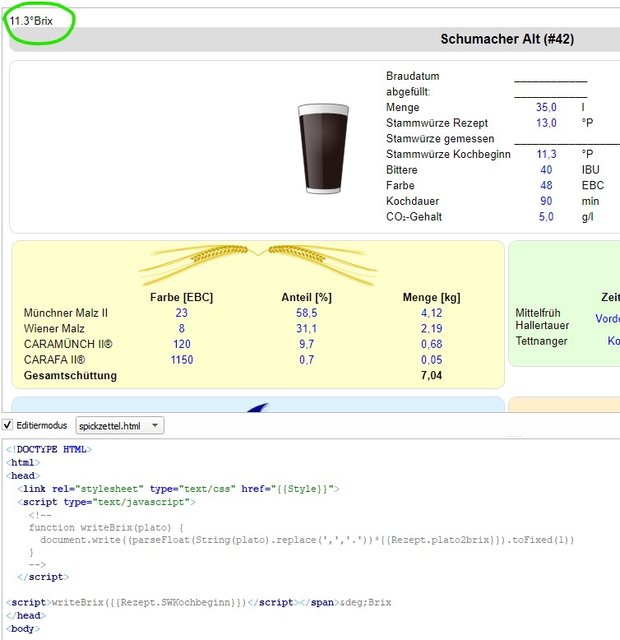Click the Bittere value 40
Viewport: 620px width, 640px height.
tap(546, 170)
